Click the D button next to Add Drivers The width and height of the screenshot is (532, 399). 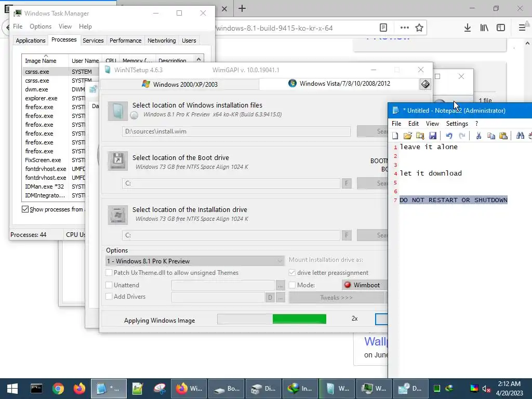270,298
